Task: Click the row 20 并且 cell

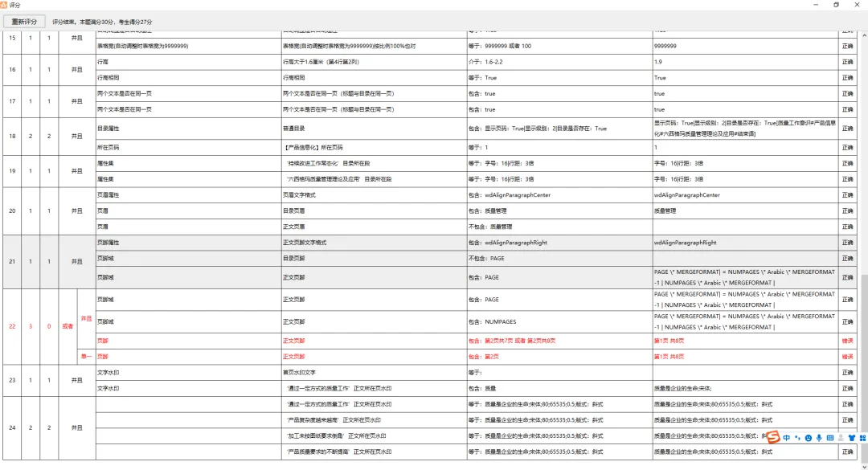Action: click(x=77, y=211)
